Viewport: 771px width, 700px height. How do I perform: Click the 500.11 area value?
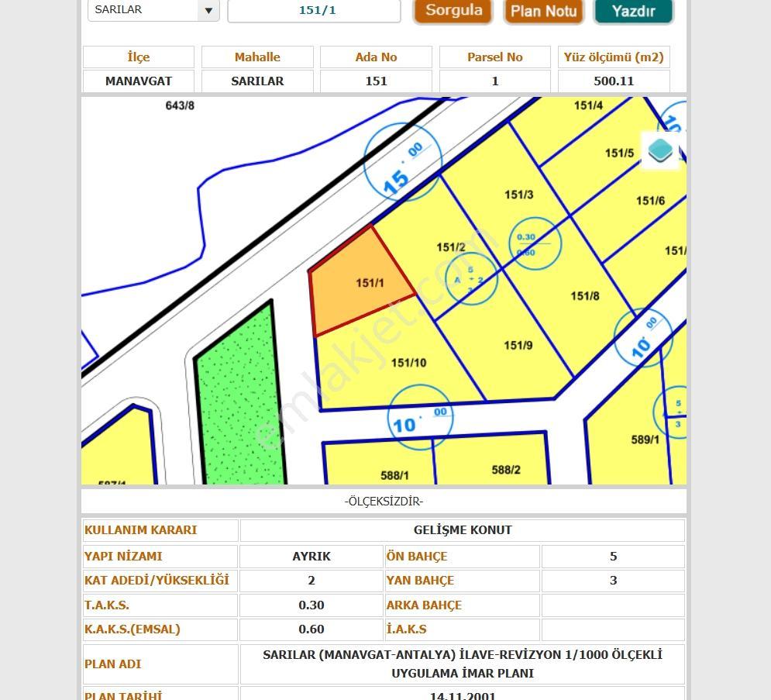pyautogui.click(x=614, y=81)
